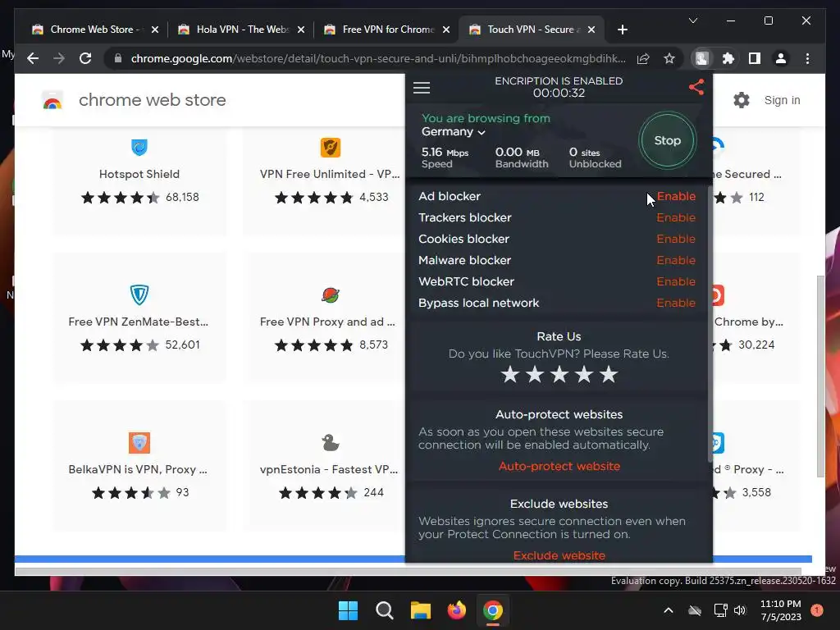Viewport: 840px width, 630px height.
Task: Open Windows taskbar search
Action: (x=384, y=610)
